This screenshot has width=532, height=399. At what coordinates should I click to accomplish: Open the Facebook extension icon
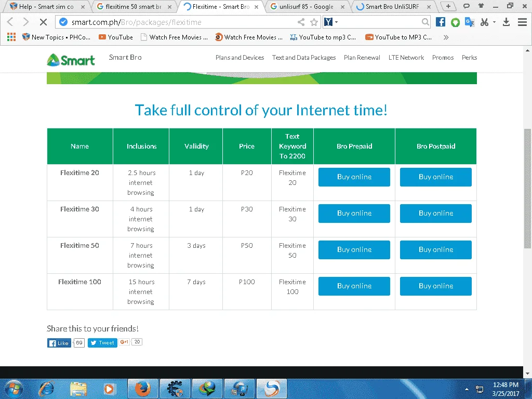441,22
